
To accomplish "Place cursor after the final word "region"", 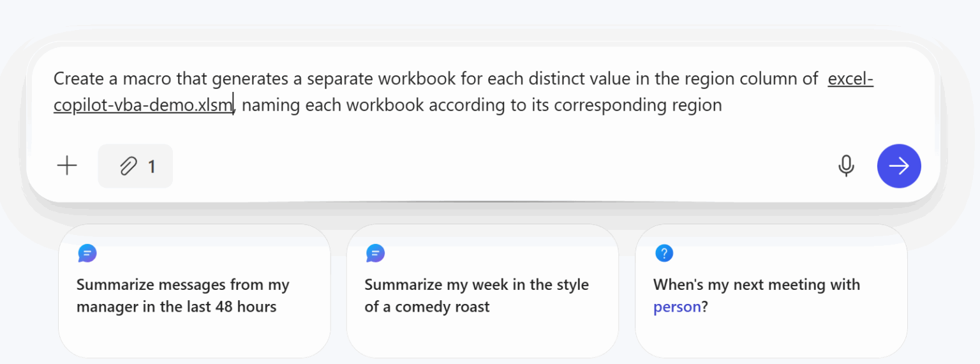I will 722,105.
